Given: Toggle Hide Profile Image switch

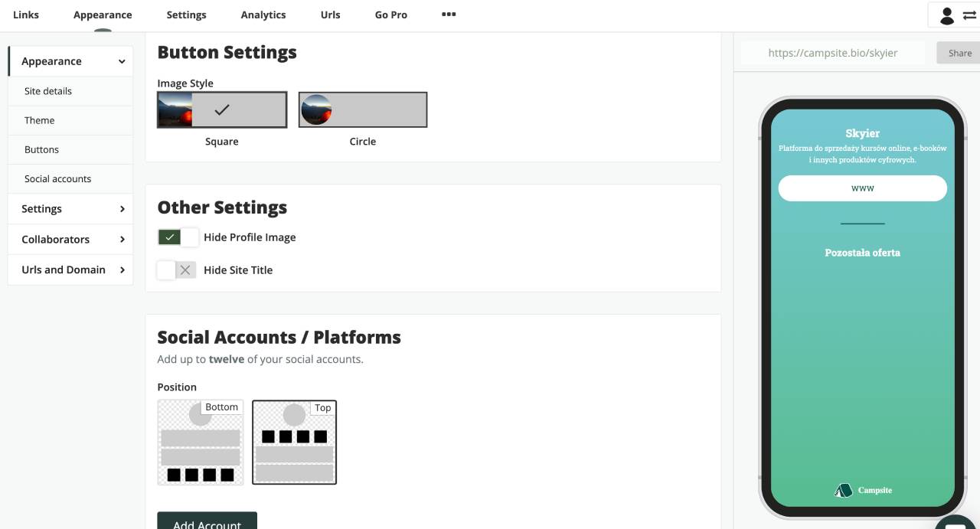Looking at the screenshot, I should click(x=178, y=237).
